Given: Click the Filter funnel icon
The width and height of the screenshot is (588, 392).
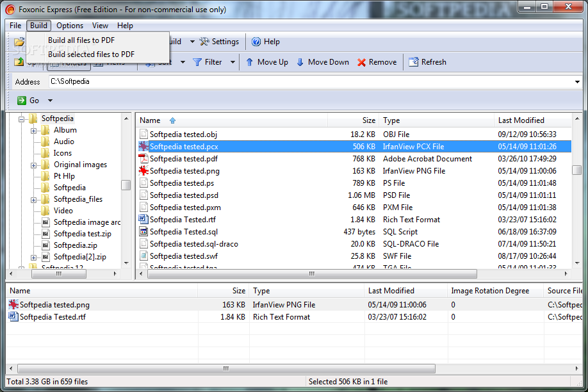Looking at the screenshot, I should (197, 62).
